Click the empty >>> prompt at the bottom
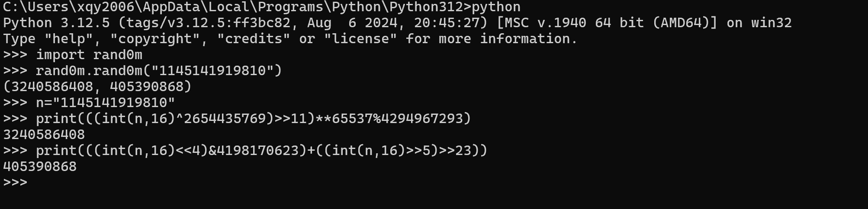Screen dimensions: 868x209 [15, 182]
